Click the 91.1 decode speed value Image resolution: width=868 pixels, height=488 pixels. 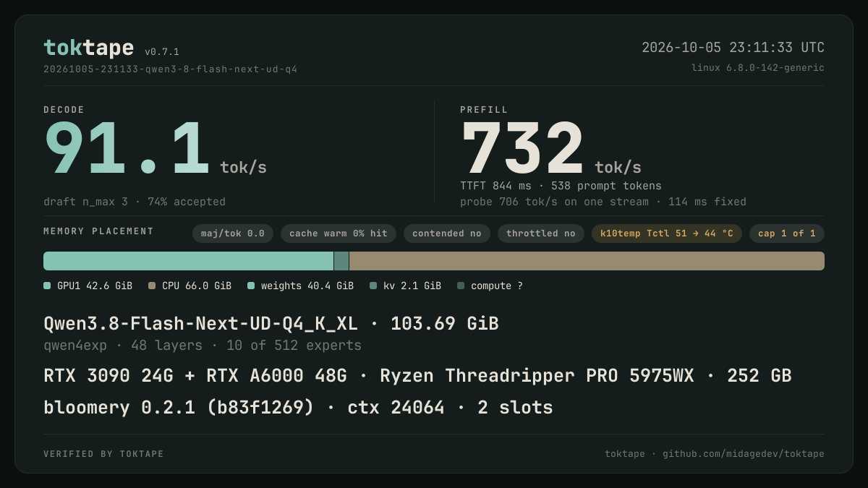[127, 150]
